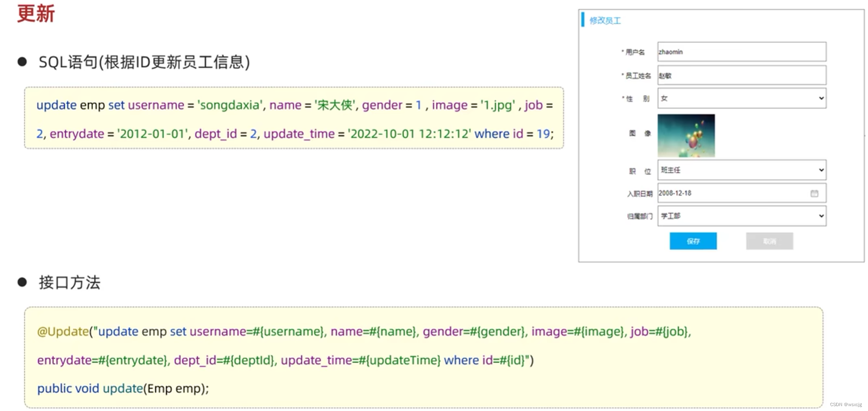Click the employee name input field
The height and width of the screenshot is (411, 868).
point(741,75)
